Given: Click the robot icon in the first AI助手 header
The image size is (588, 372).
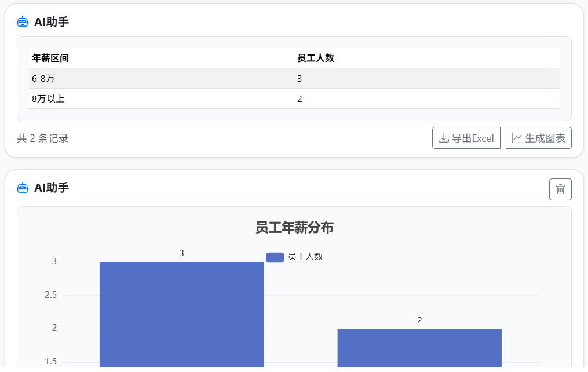Looking at the screenshot, I should click(22, 23).
